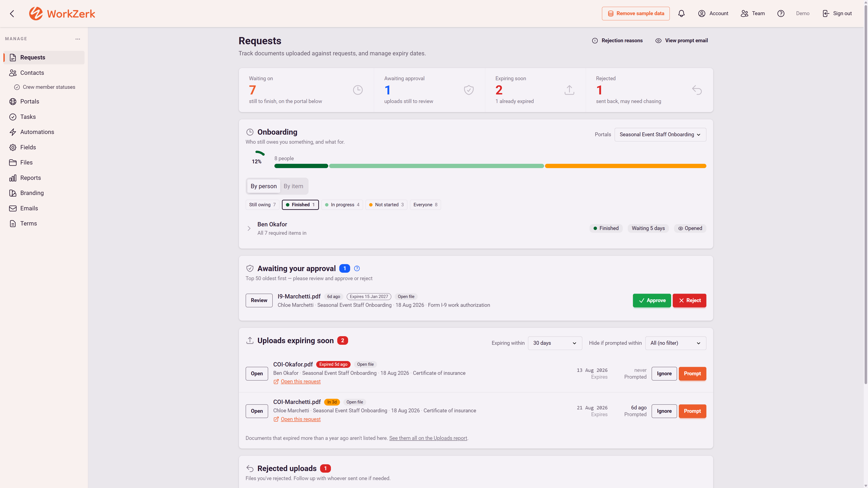Screen dimensions: 868x488
Task: Click the Rejected return arrow icon
Action: pyautogui.click(x=697, y=90)
